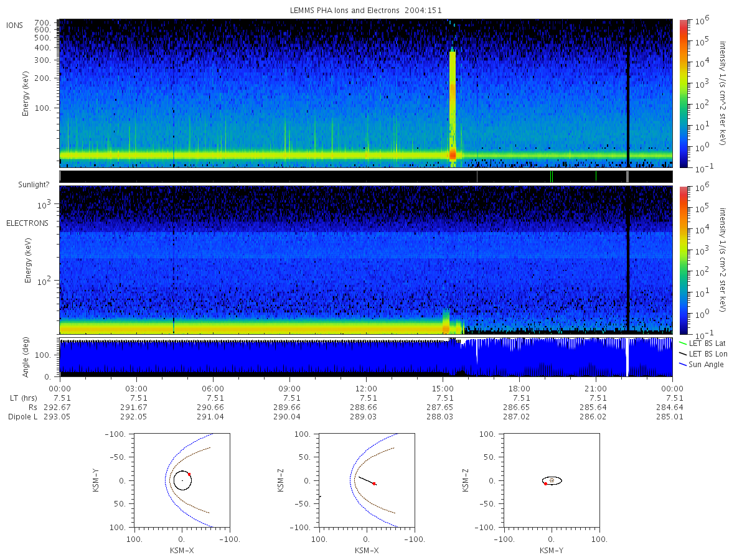Image resolution: width=747 pixels, height=560 pixels.
Task: Click the '06:00' time axis label
Action: (213, 388)
